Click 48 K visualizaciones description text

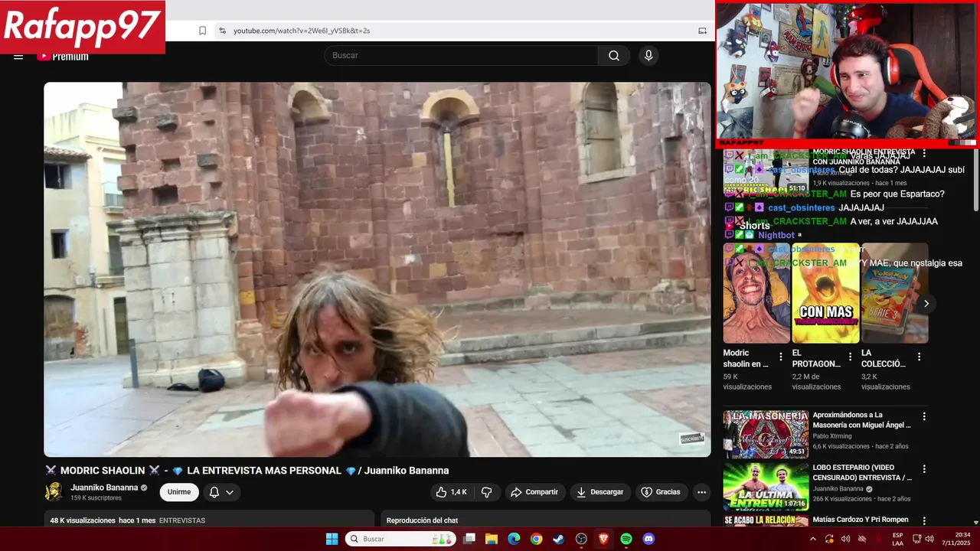click(x=83, y=520)
